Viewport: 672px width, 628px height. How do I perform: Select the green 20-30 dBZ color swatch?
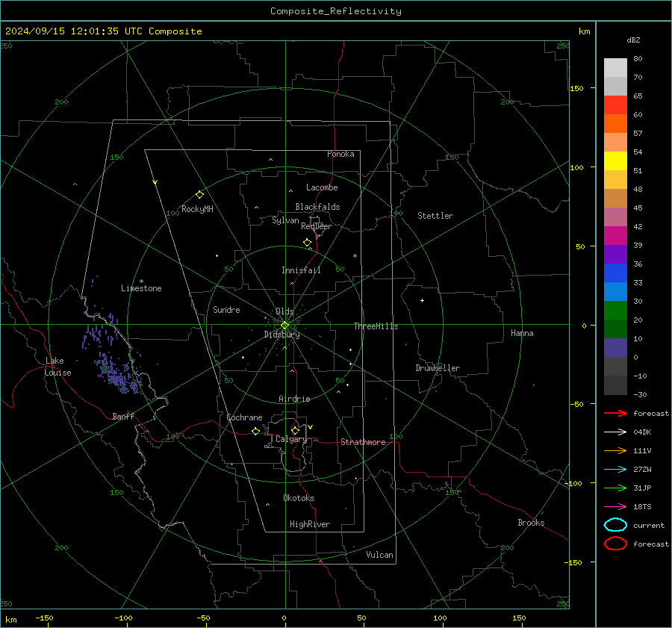(615, 310)
